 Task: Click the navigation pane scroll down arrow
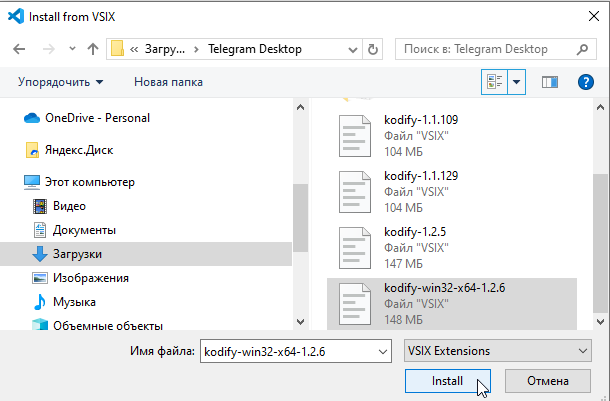pos(300,322)
